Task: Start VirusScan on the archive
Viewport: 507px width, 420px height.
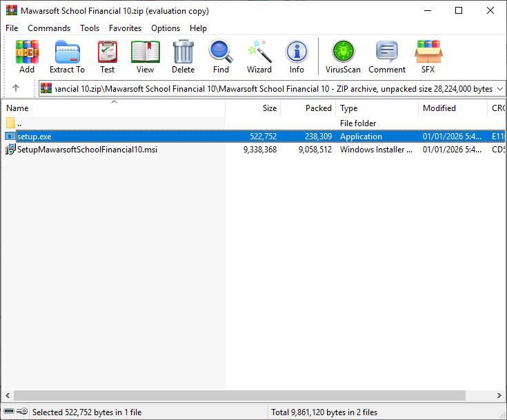Action: click(x=343, y=57)
